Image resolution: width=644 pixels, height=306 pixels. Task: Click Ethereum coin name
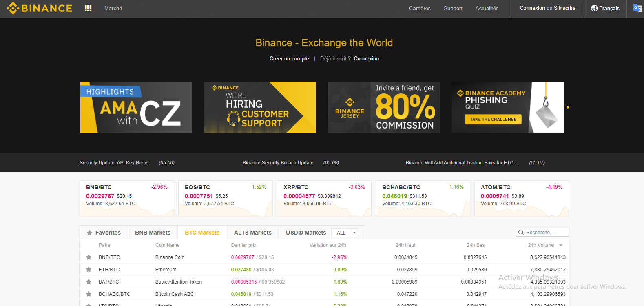(166, 270)
